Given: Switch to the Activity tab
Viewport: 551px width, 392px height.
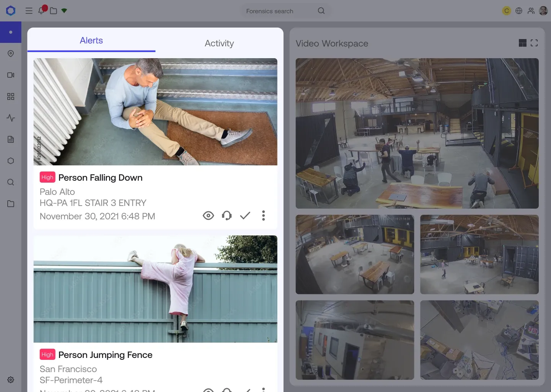Looking at the screenshot, I should [x=219, y=43].
